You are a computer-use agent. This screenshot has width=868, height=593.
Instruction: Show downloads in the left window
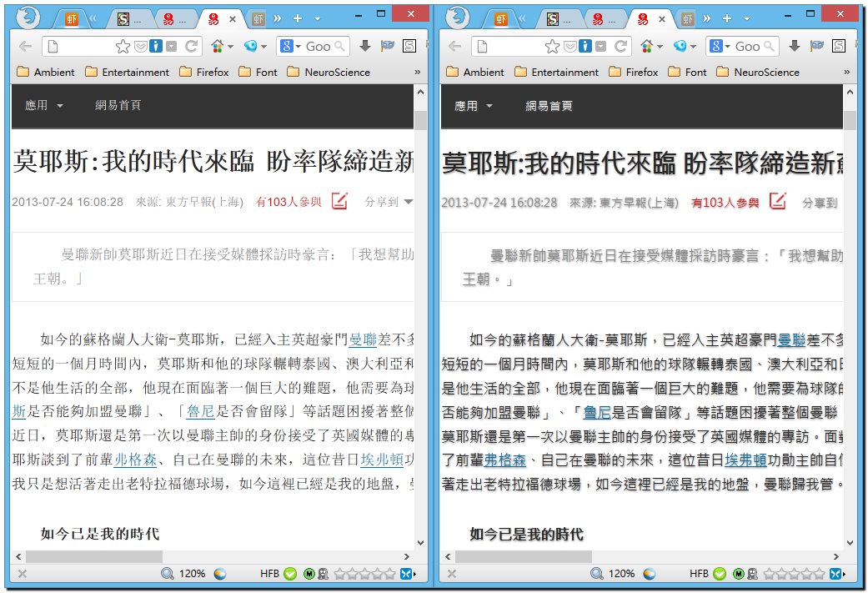pyautogui.click(x=365, y=47)
